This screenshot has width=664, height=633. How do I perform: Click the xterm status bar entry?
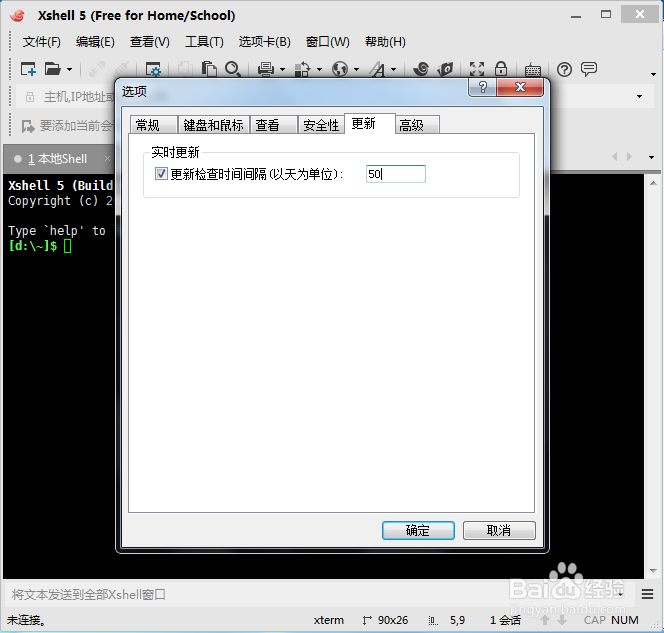(x=329, y=620)
